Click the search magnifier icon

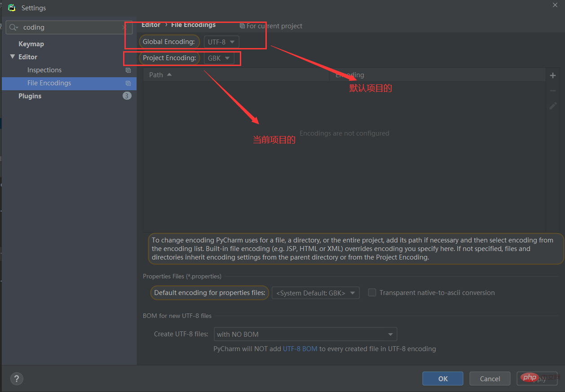(13, 27)
